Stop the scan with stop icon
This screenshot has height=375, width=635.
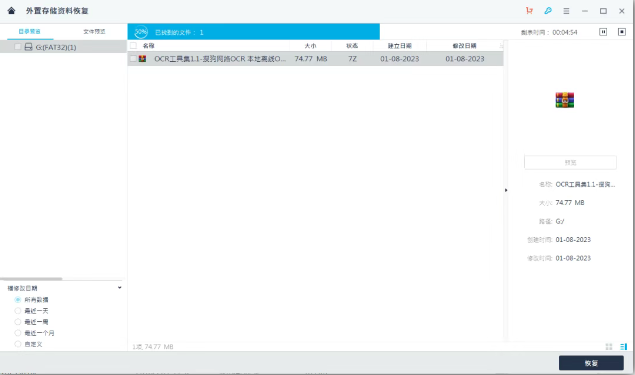(622, 32)
